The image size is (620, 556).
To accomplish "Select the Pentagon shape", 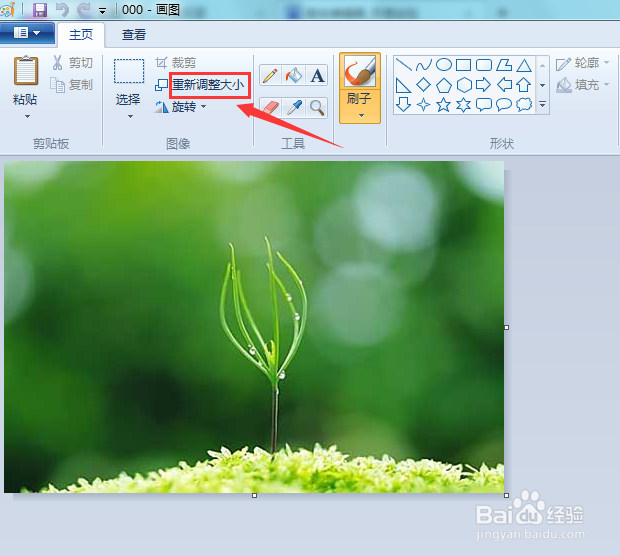I will click(x=444, y=85).
